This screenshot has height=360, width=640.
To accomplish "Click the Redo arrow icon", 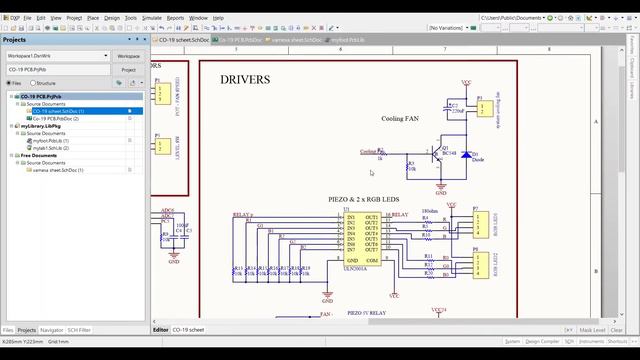I will tap(169, 28).
